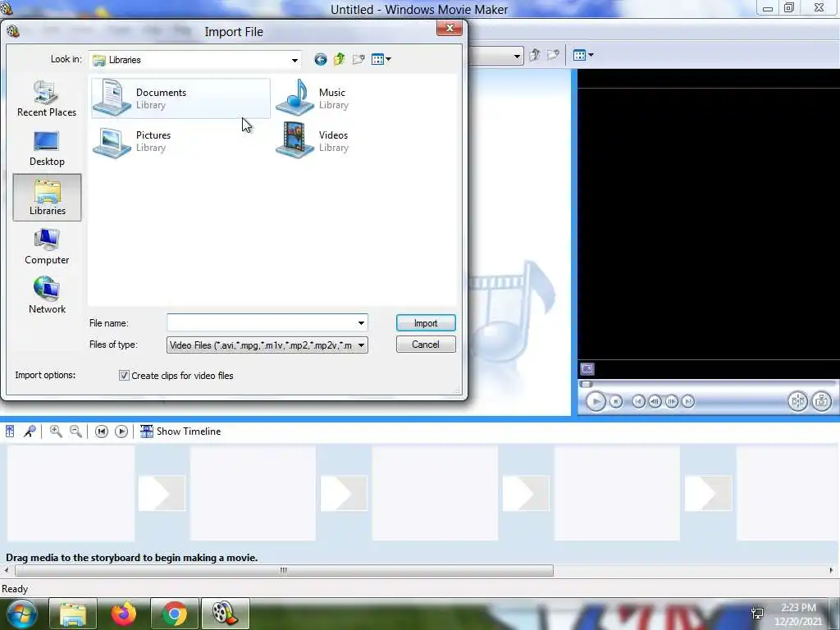Open the Files of type dropdown
840x630 pixels.
267,345
